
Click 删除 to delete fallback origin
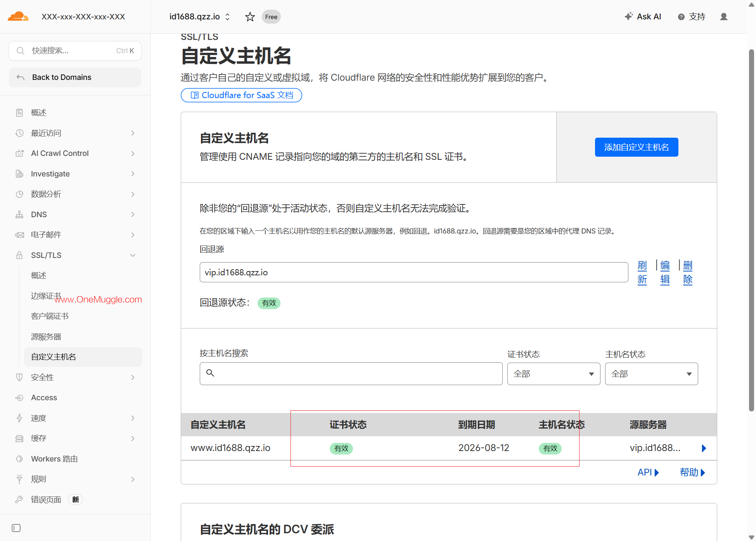[x=688, y=272]
